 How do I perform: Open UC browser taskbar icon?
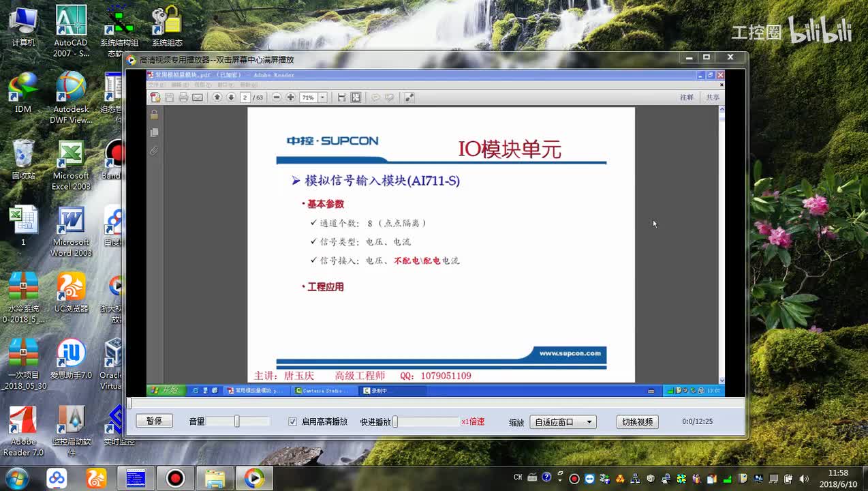(96, 478)
